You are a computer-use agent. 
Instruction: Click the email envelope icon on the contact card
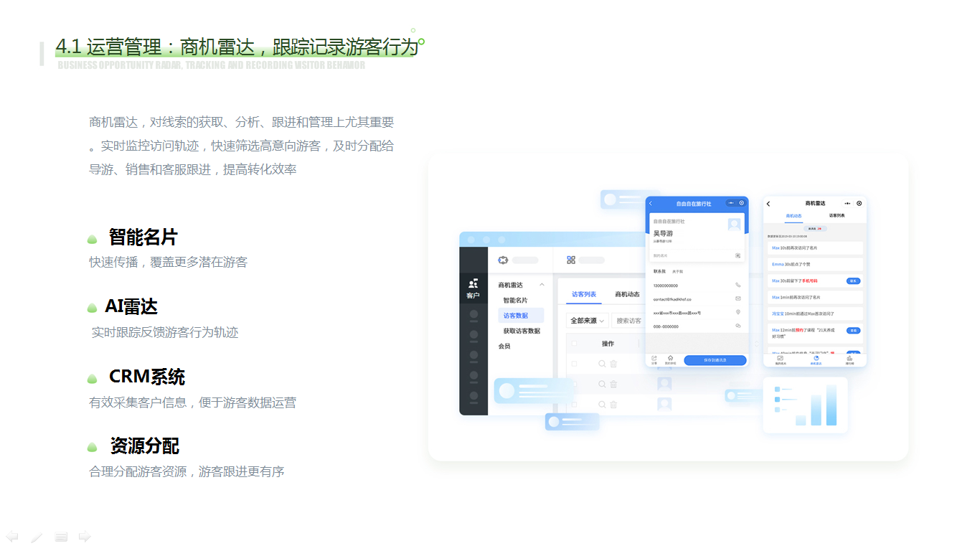coord(738,298)
